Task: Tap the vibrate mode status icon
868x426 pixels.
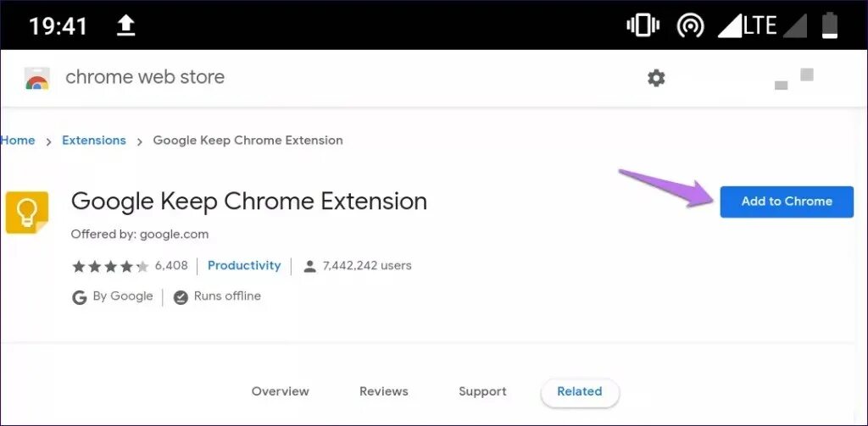Action: 643,25
